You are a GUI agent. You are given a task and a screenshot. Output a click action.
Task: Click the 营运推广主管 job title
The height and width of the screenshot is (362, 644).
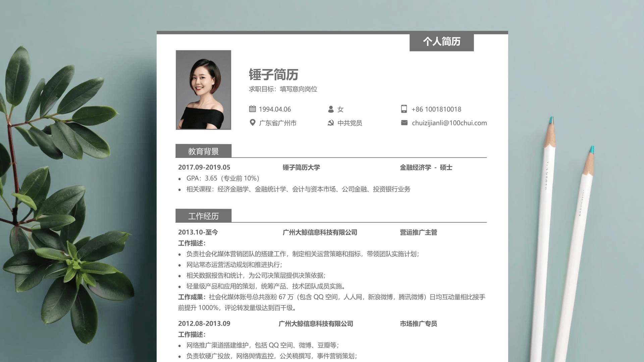tap(418, 232)
